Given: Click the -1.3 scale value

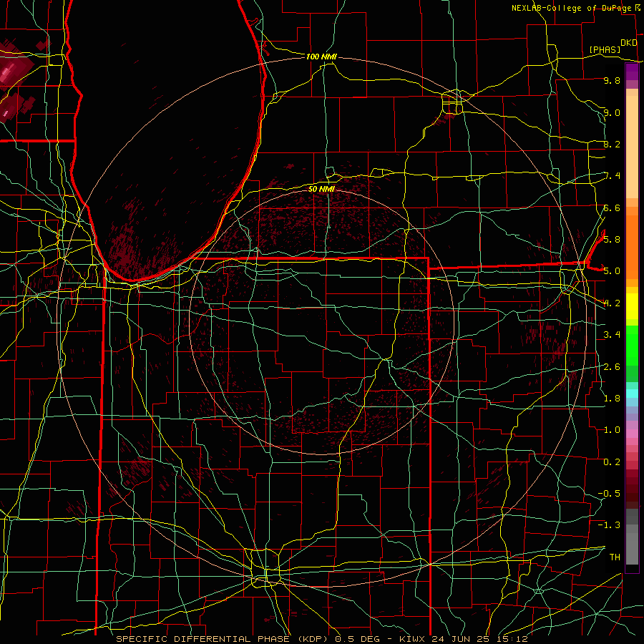Looking at the screenshot, I should 609,525.
